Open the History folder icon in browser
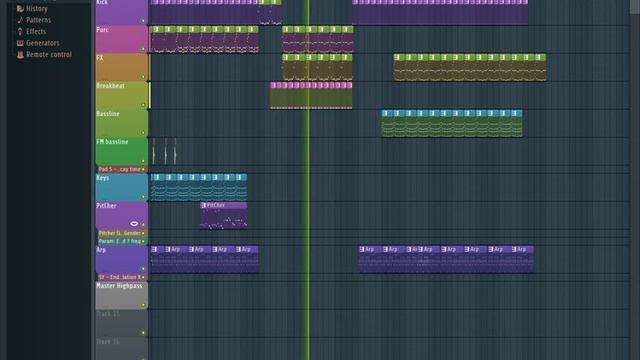Screen dimensions: 640x360 pos(20,8)
